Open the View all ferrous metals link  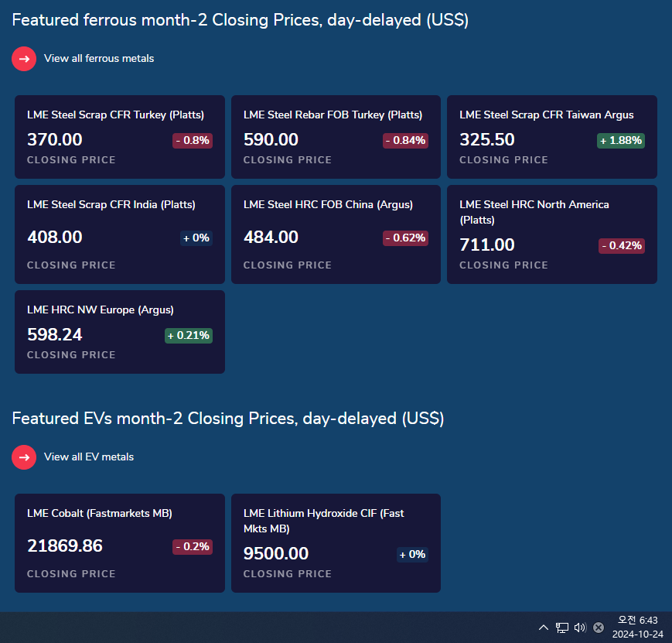point(99,58)
